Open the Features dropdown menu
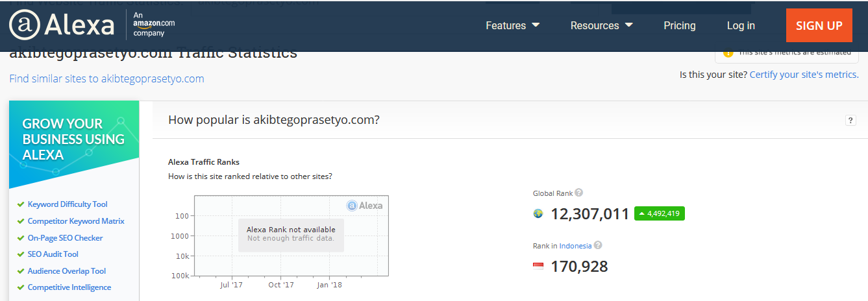The width and height of the screenshot is (868, 301). pos(513,26)
